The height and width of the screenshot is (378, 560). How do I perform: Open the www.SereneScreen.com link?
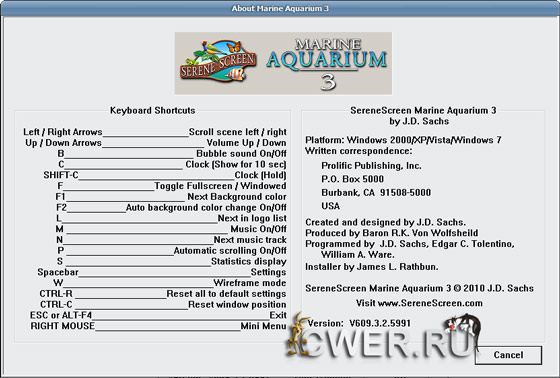click(x=430, y=303)
